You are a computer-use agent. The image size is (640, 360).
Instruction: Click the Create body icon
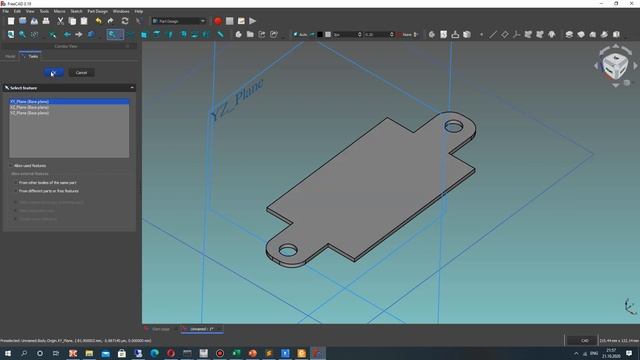pos(432,35)
